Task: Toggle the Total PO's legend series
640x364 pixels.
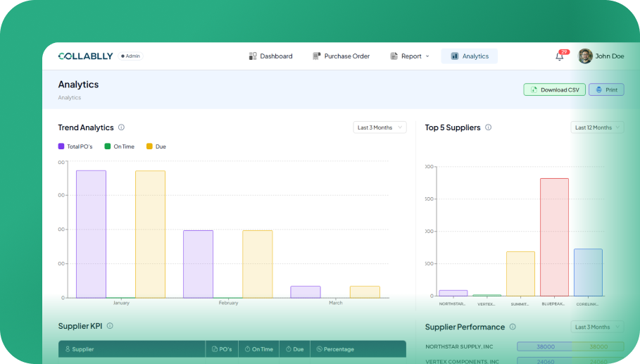Action: tap(75, 146)
